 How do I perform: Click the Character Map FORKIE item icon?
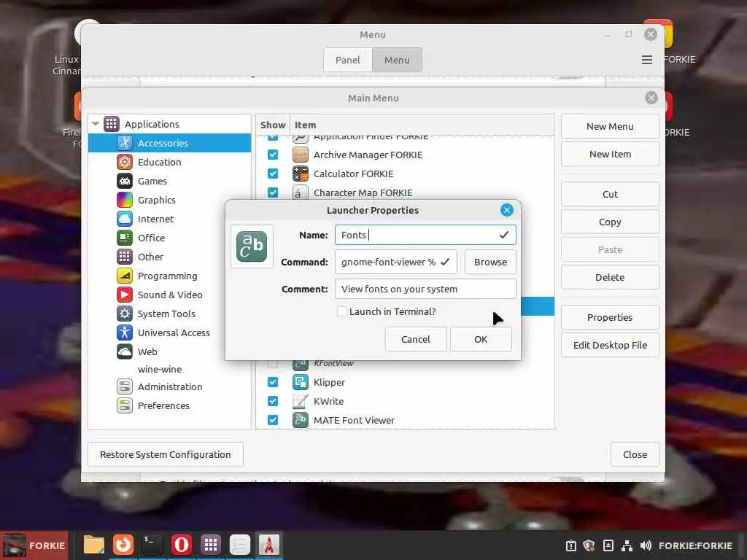point(300,192)
